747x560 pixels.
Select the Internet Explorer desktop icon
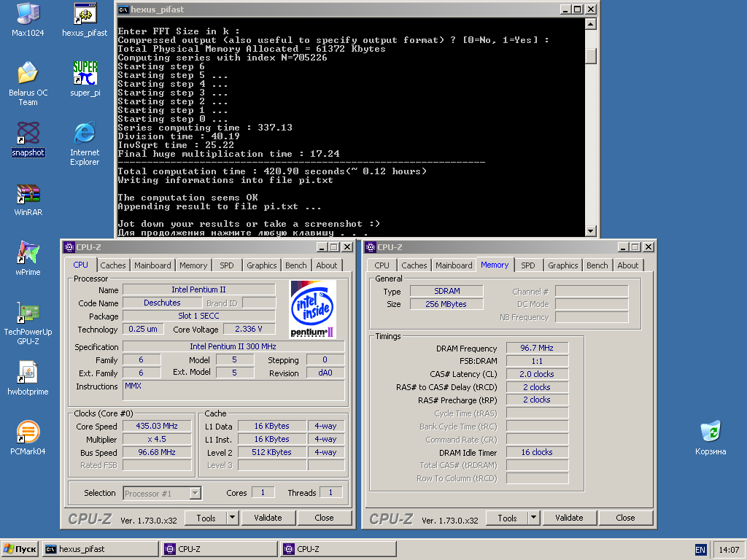pyautogui.click(x=85, y=144)
